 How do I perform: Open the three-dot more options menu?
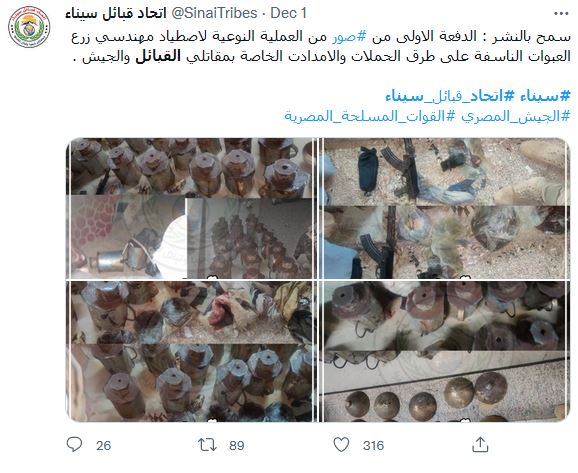pyautogui.click(x=561, y=14)
